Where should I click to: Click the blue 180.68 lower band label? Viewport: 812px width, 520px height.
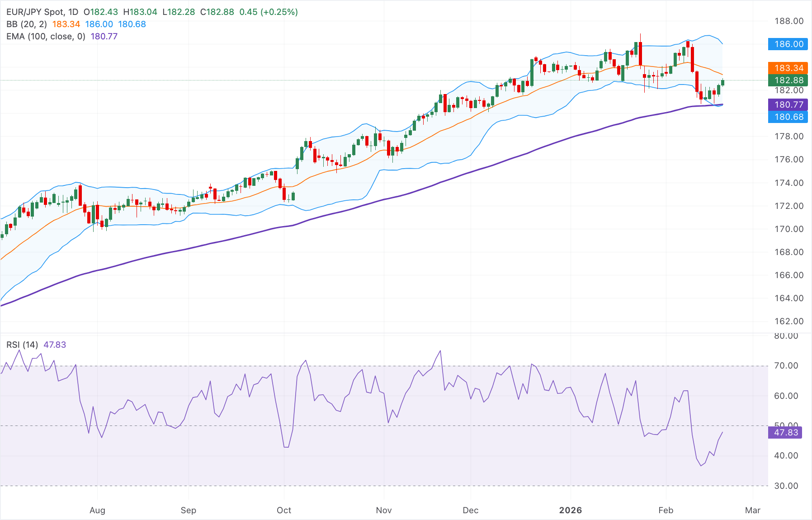coord(788,117)
